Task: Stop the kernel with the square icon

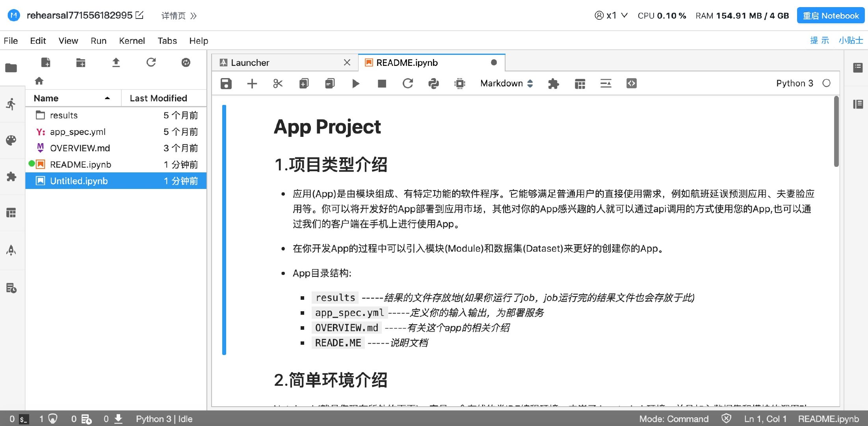Action: 381,84
